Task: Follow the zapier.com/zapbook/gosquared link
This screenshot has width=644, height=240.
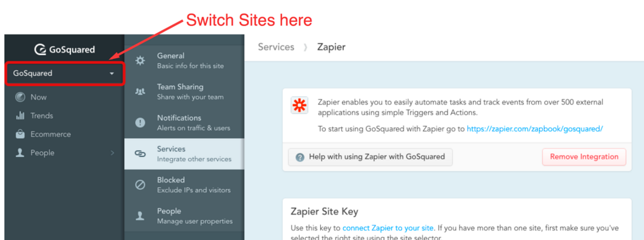Action: coord(535,129)
